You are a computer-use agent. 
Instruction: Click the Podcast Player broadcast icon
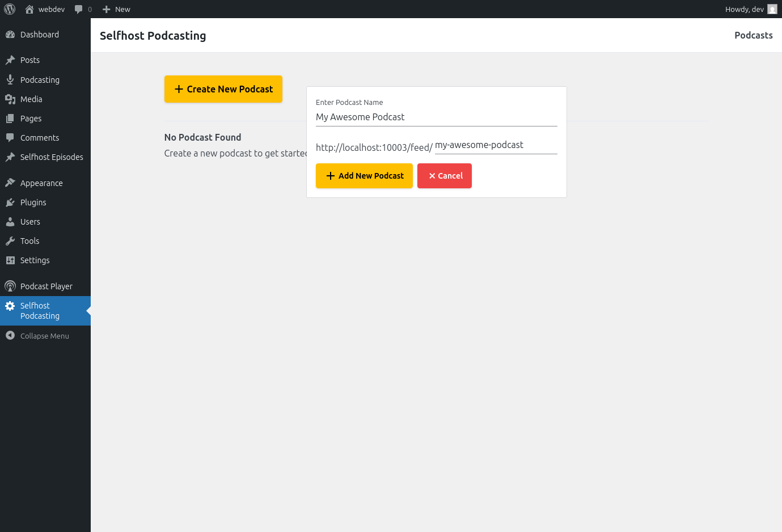pos(10,286)
